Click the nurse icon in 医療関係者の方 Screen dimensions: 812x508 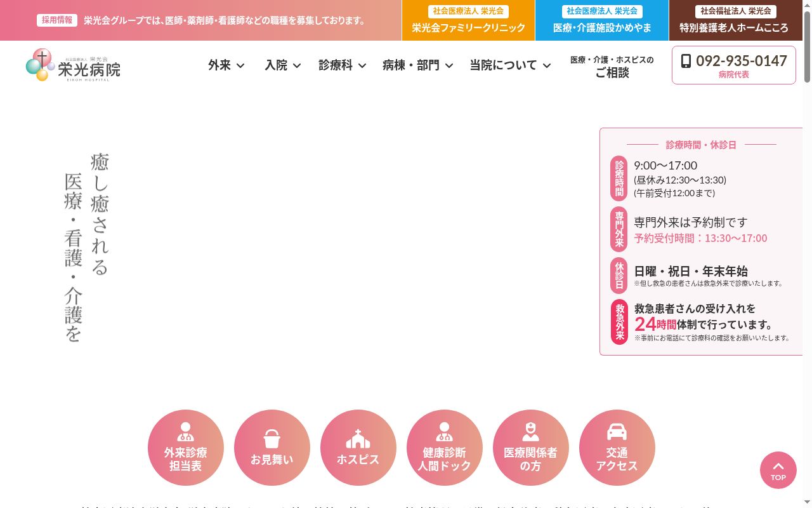[x=530, y=432]
